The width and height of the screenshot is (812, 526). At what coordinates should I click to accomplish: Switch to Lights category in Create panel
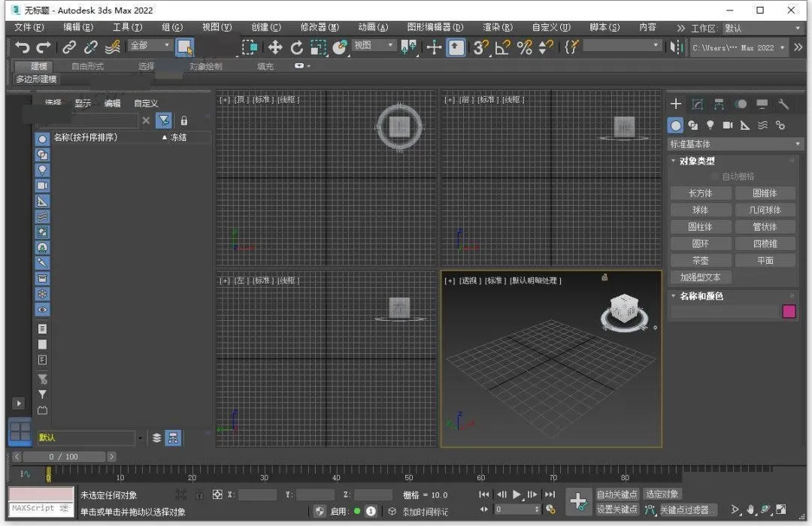coord(710,125)
